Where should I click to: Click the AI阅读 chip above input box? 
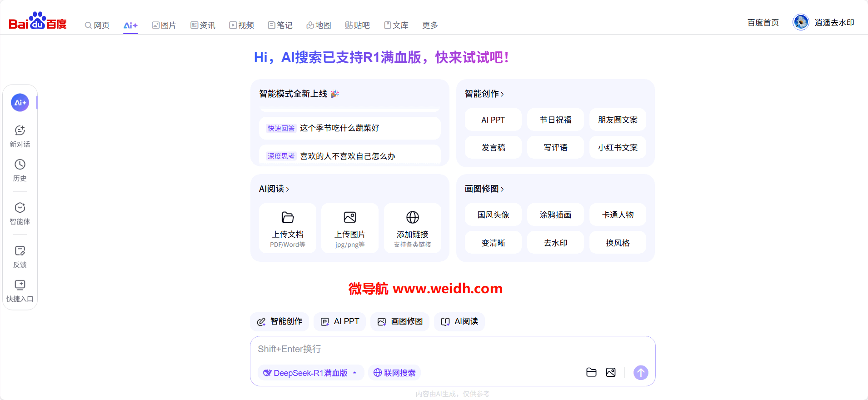tap(459, 321)
